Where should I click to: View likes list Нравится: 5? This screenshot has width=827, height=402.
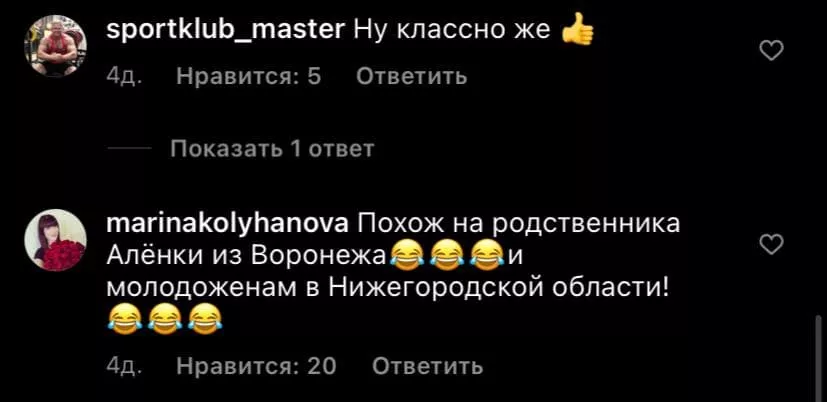(x=249, y=77)
